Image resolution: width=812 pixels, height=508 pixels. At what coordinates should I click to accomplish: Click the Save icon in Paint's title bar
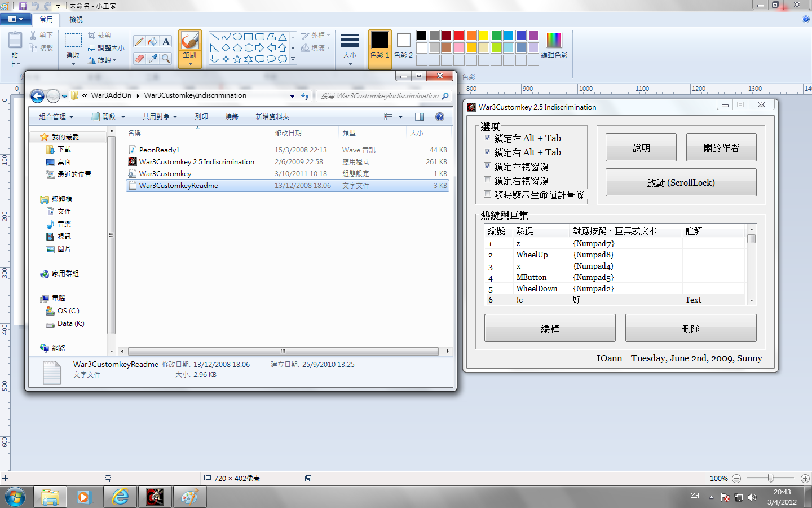tap(23, 6)
